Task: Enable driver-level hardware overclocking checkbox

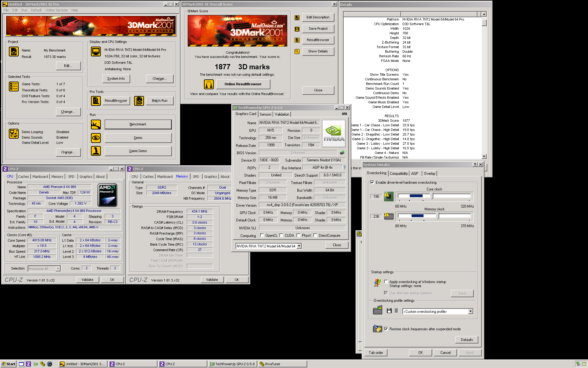Action: pyautogui.click(x=372, y=182)
